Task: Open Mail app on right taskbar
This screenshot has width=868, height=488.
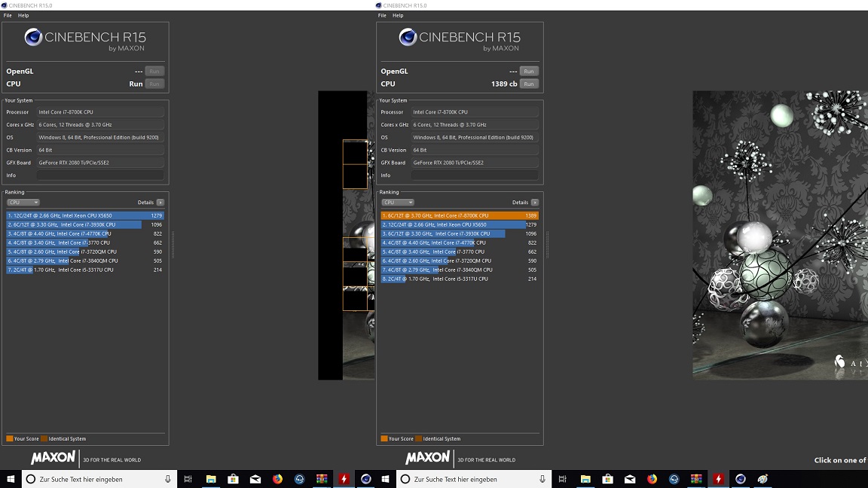Action: [629, 479]
